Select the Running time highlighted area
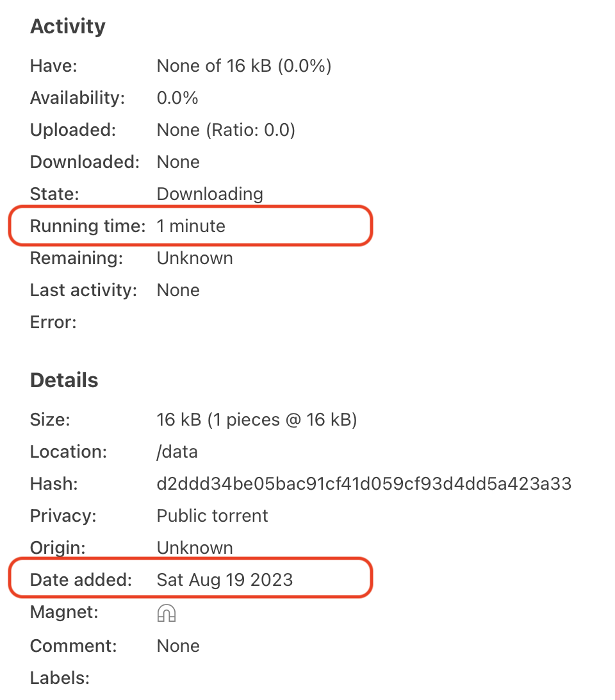Image resolution: width=615 pixels, height=700 pixels. [x=190, y=226]
